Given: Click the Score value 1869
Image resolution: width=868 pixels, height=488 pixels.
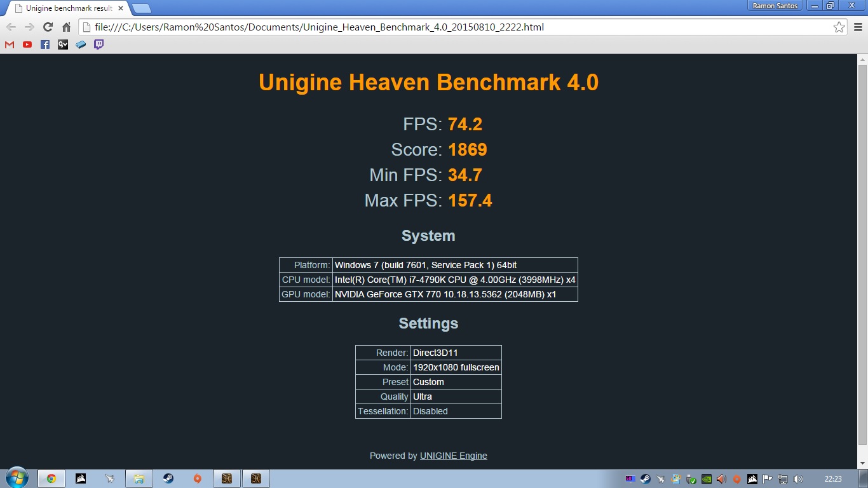Looking at the screenshot, I should pyautogui.click(x=468, y=149).
